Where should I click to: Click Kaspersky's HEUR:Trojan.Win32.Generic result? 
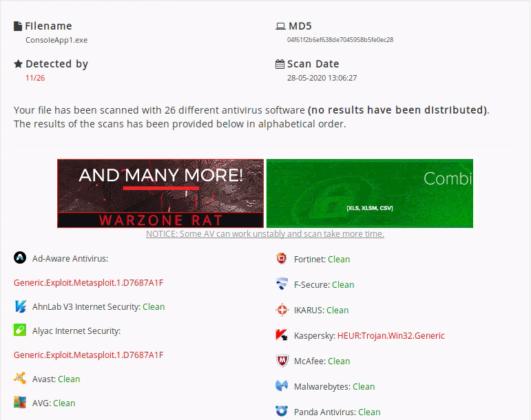391,336
